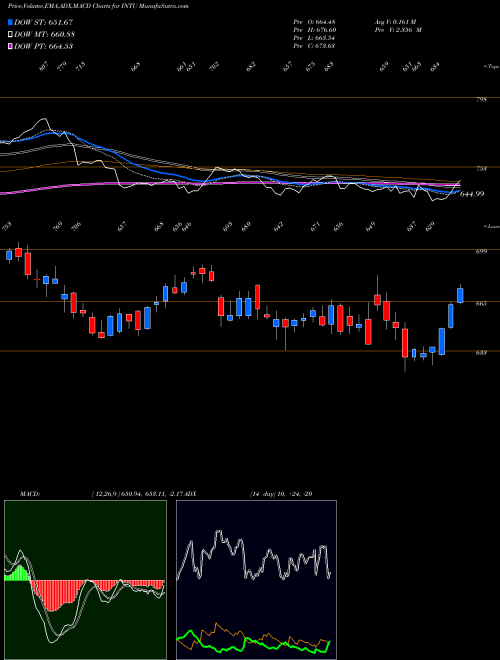Click the thick blue EMA line end
The image size is (500, 660).
(457, 191)
